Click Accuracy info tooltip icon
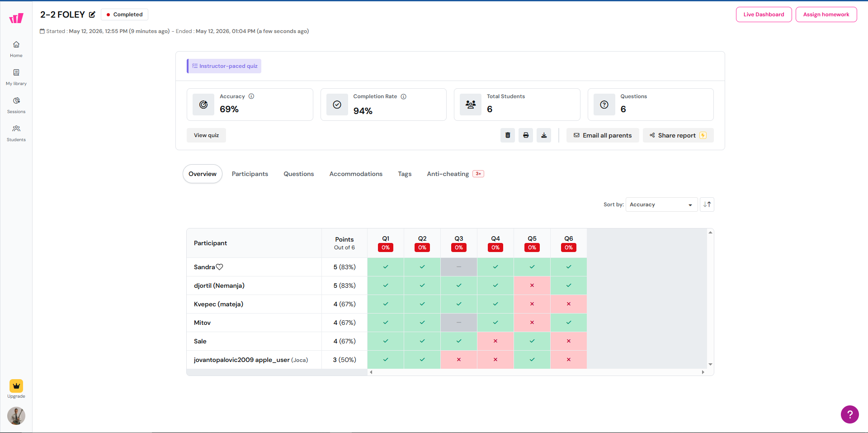868x433 pixels. [x=251, y=96]
